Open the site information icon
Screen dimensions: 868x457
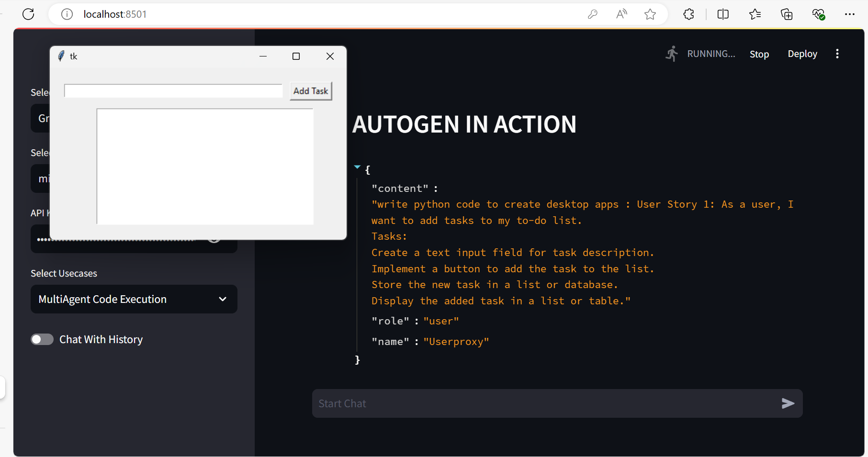[67, 14]
